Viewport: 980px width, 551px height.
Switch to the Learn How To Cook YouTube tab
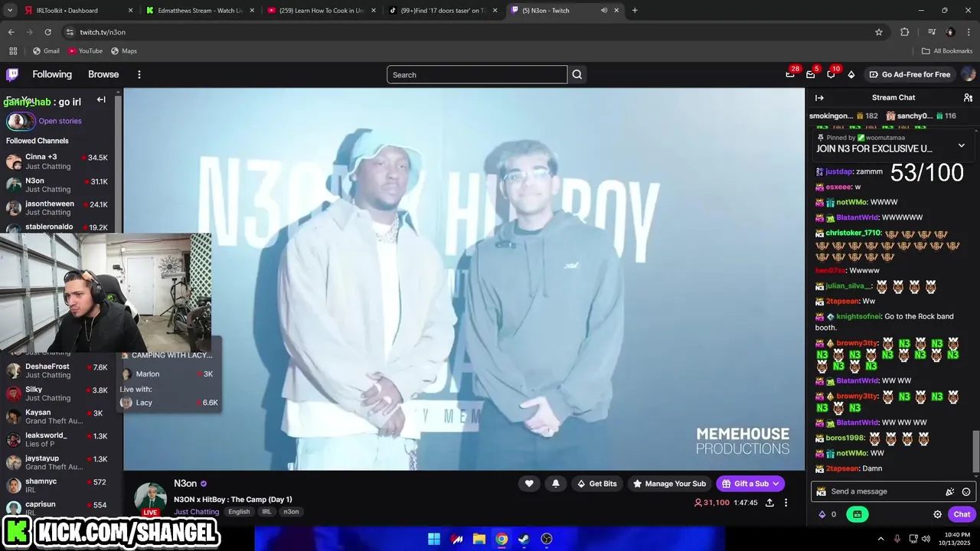pyautogui.click(x=322, y=11)
